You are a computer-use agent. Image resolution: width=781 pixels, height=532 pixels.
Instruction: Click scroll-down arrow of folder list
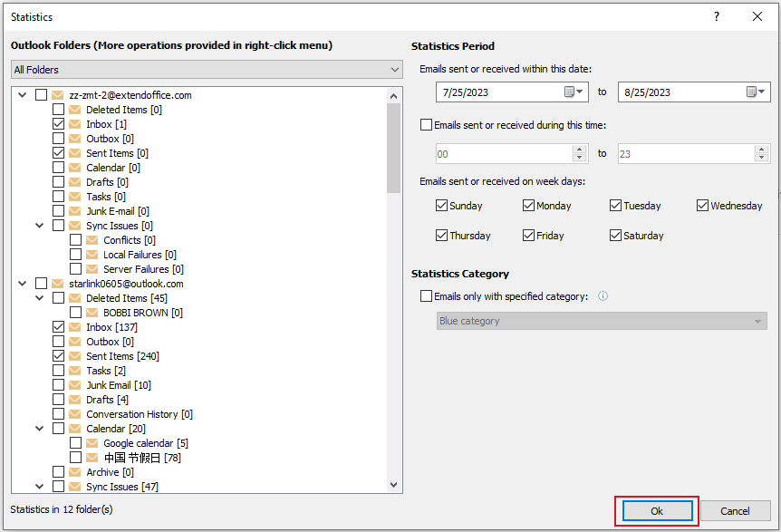393,485
